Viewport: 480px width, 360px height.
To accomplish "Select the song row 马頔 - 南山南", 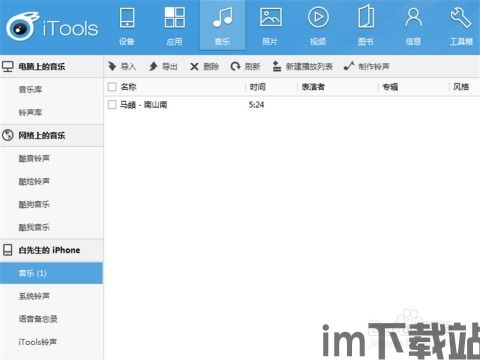I will coord(292,105).
